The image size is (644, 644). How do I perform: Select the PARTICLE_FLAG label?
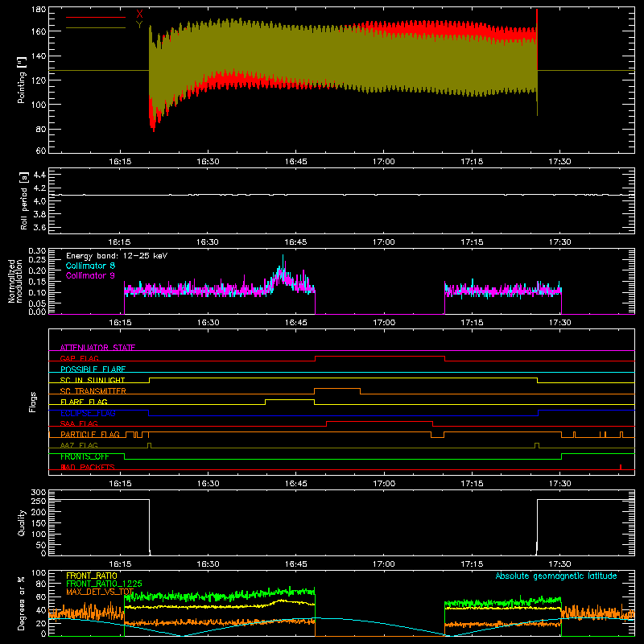[x=90, y=435]
